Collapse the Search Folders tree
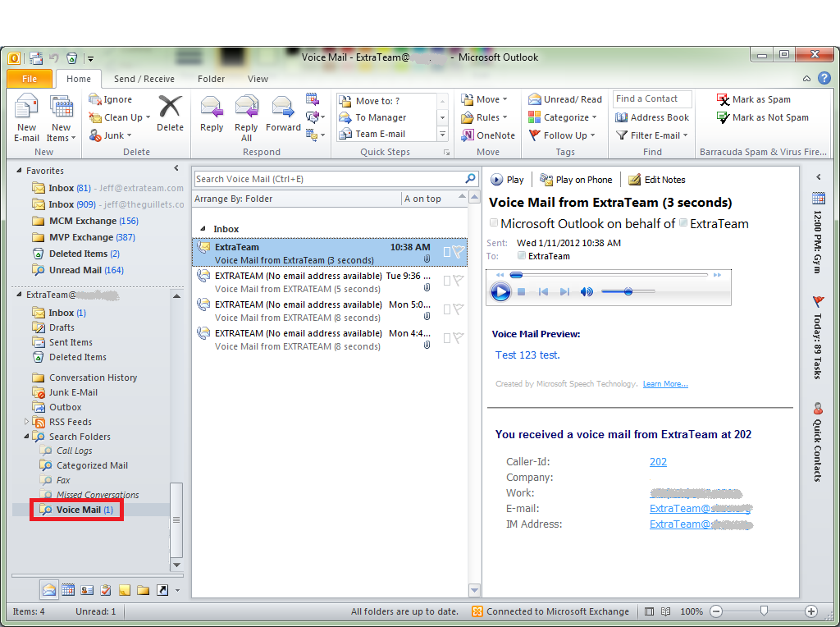This screenshot has height=627, width=840. point(27,437)
